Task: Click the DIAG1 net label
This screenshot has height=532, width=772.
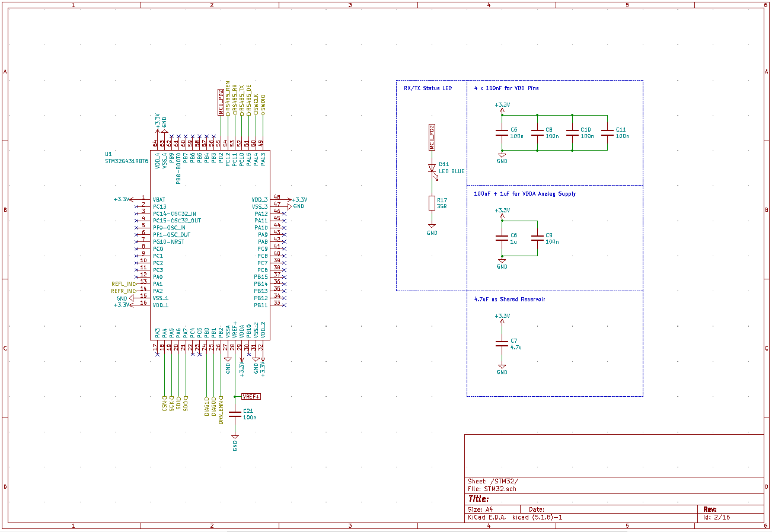Action: 206,406
